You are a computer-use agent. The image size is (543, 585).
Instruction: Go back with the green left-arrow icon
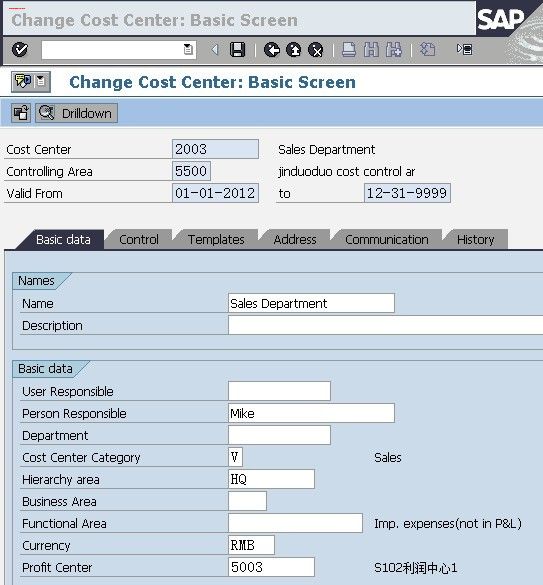tap(272, 50)
